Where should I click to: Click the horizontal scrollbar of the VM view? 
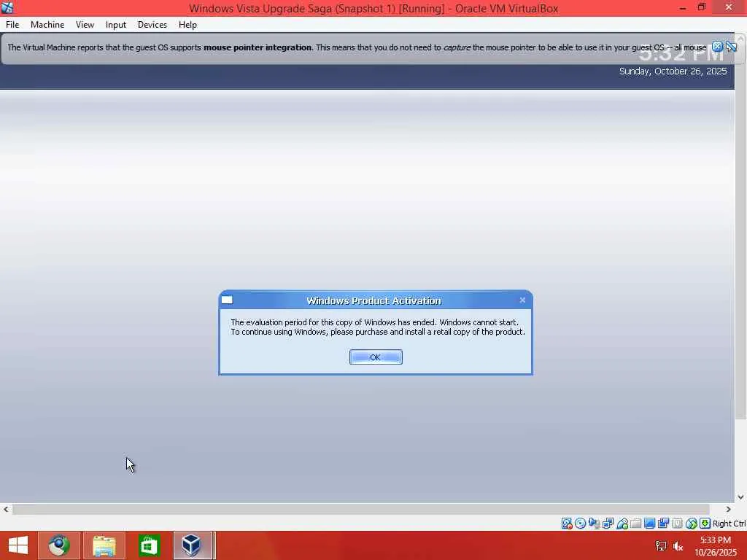[360, 509]
